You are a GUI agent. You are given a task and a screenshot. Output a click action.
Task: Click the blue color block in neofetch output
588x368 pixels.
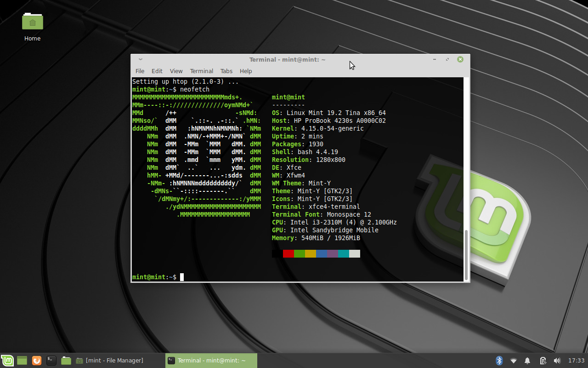pyautogui.click(x=322, y=253)
